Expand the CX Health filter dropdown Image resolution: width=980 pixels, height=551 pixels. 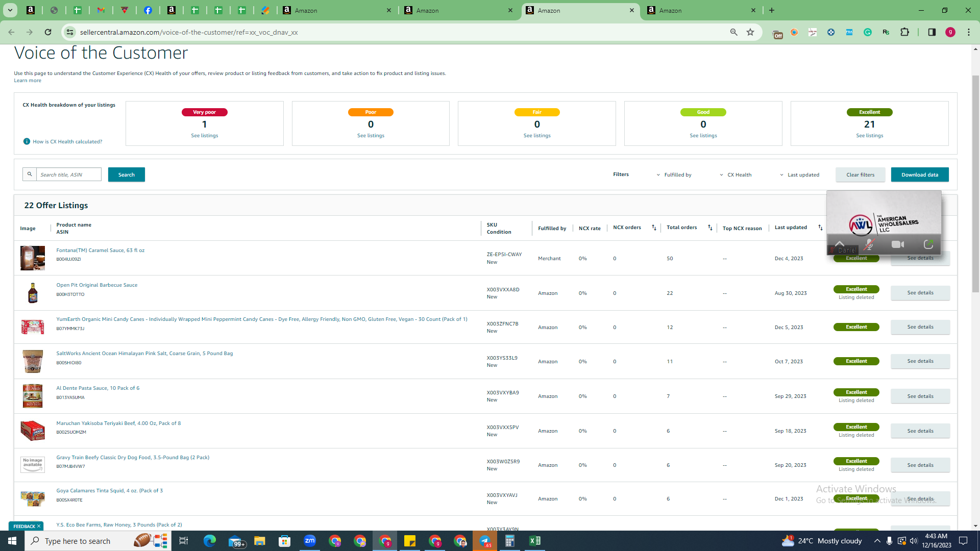click(736, 175)
